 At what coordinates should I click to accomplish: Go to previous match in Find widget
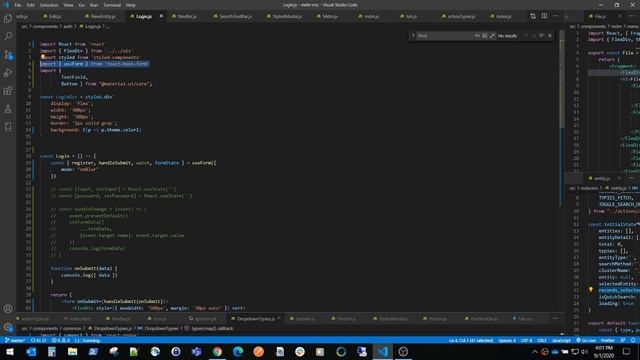point(527,36)
